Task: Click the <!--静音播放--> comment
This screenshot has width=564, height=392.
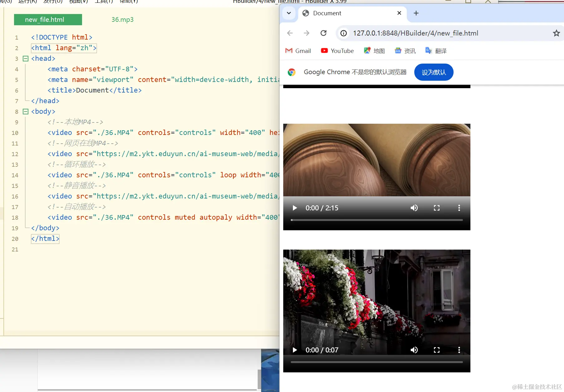Action: pos(77,186)
